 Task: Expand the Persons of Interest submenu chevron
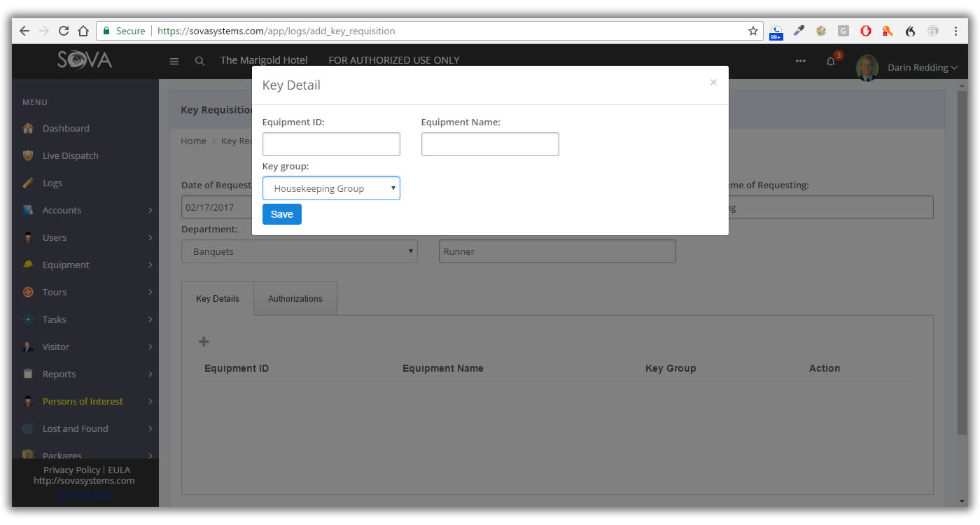150,401
